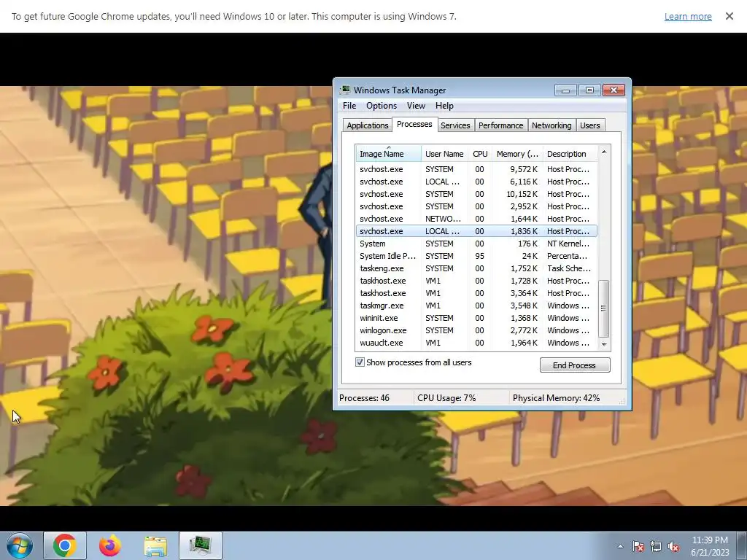Open the clock showing 11:39 PM

pyautogui.click(x=710, y=546)
